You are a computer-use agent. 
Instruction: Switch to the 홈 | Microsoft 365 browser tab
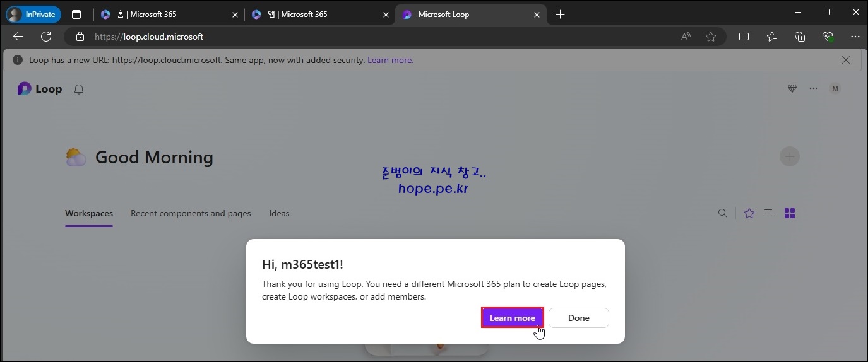[x=169, y=15]
